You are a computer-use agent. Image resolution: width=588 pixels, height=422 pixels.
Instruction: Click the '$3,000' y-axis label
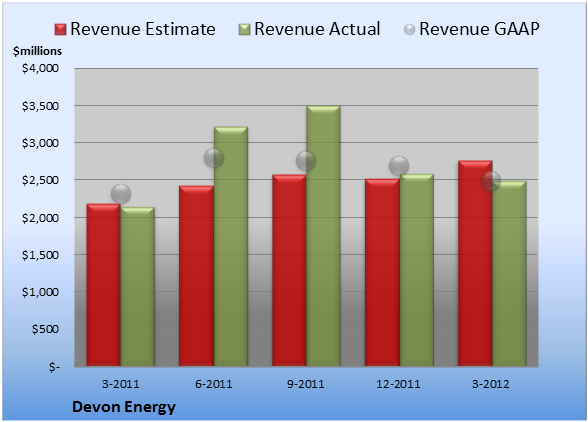(40, 143)
